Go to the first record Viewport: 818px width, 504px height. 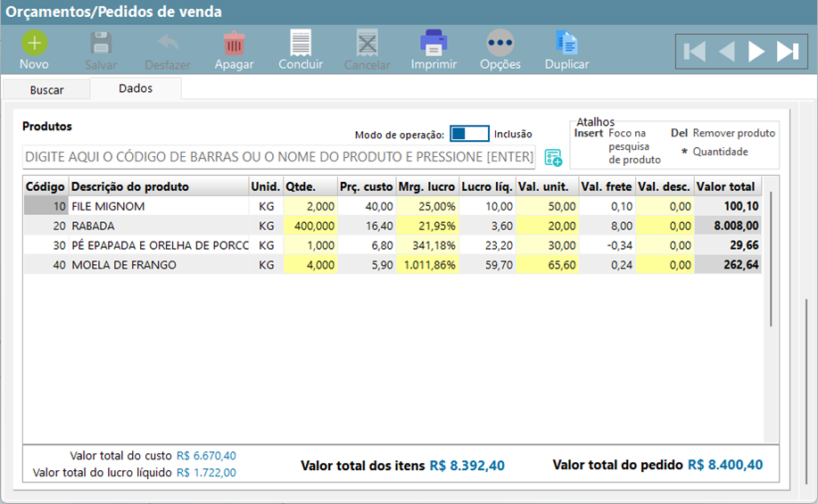(x=694, y=52)
